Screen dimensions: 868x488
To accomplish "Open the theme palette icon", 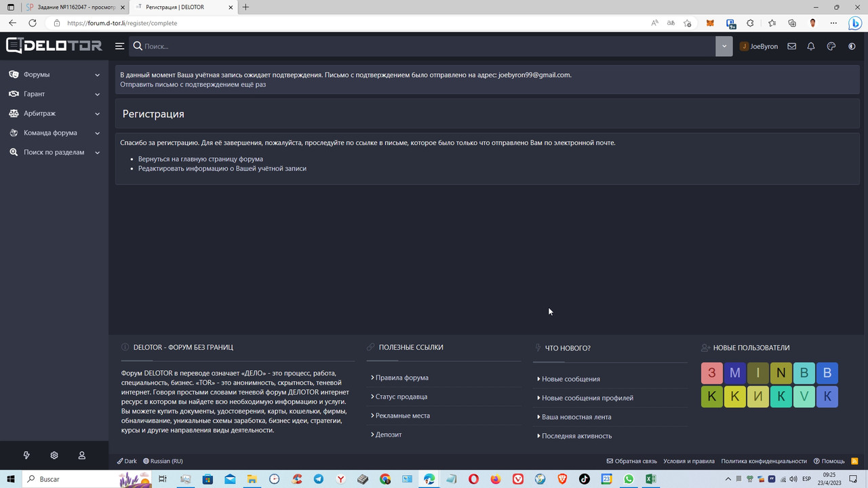I will 831,46.
